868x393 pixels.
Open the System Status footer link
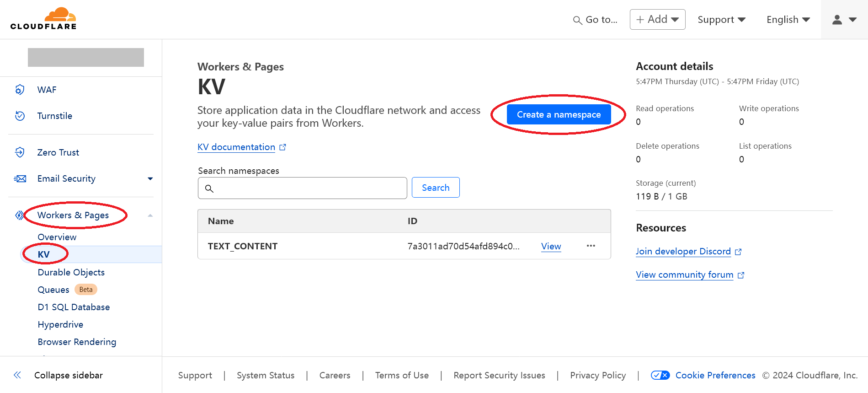click(266, 375)
